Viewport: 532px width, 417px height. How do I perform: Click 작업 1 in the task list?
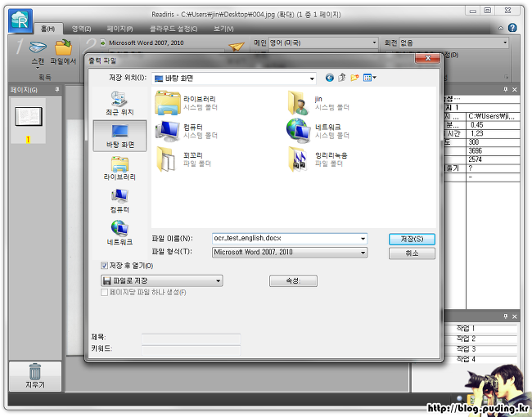click(466, 328)
